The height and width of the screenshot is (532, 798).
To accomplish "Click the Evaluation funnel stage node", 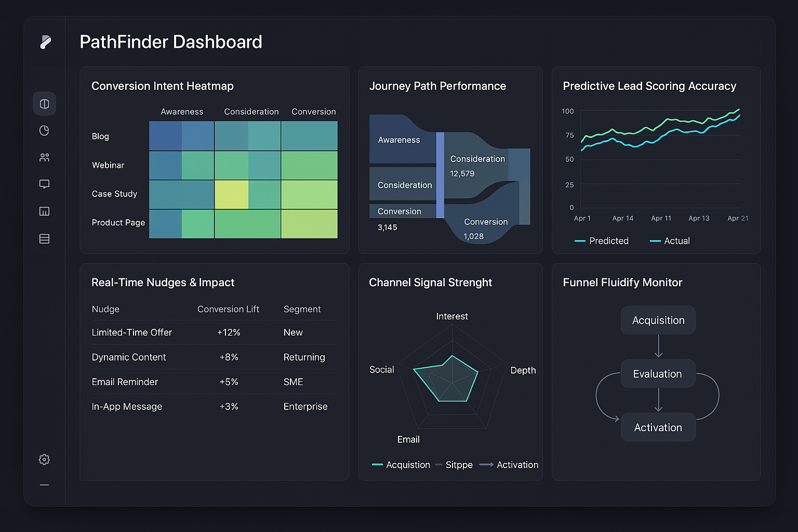I will [658, 374].
